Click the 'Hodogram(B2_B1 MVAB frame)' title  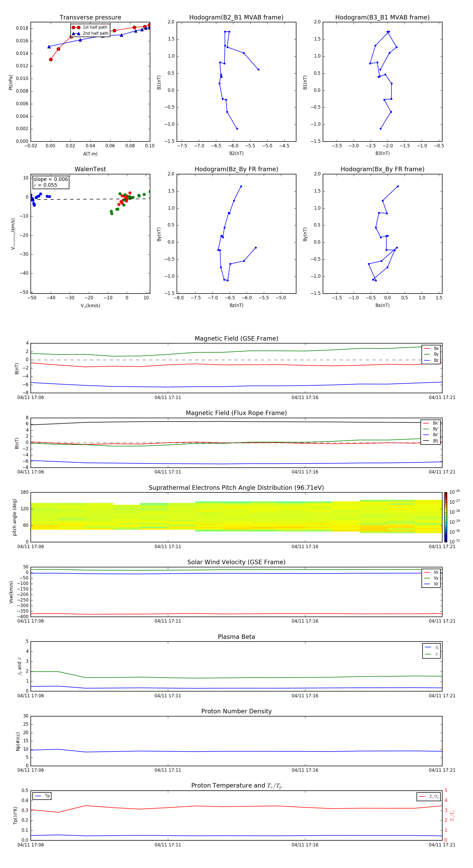tap(236, 18)
